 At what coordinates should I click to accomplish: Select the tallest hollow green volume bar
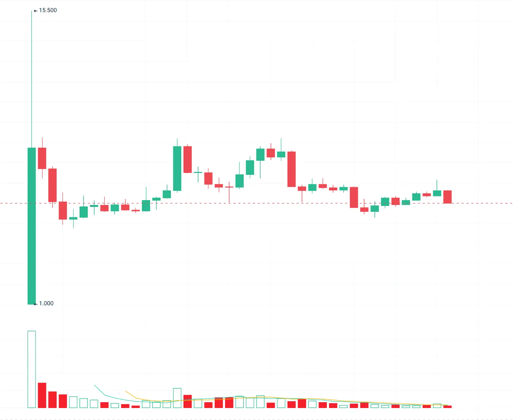(32, 369)
